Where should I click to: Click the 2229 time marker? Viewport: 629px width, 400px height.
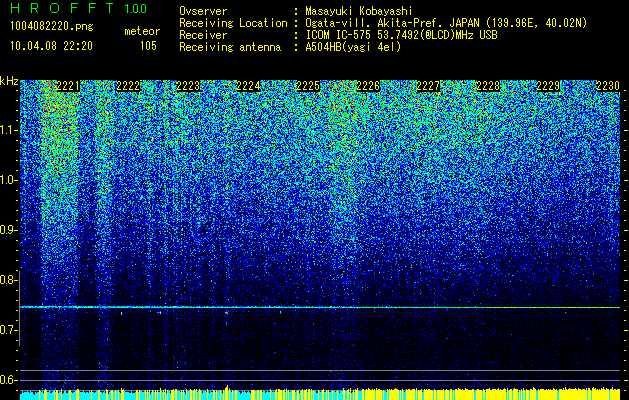coord(548,86)
